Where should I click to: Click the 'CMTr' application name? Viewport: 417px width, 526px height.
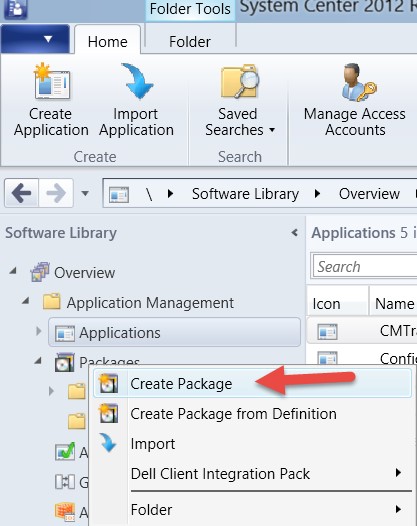click(398, 330)
